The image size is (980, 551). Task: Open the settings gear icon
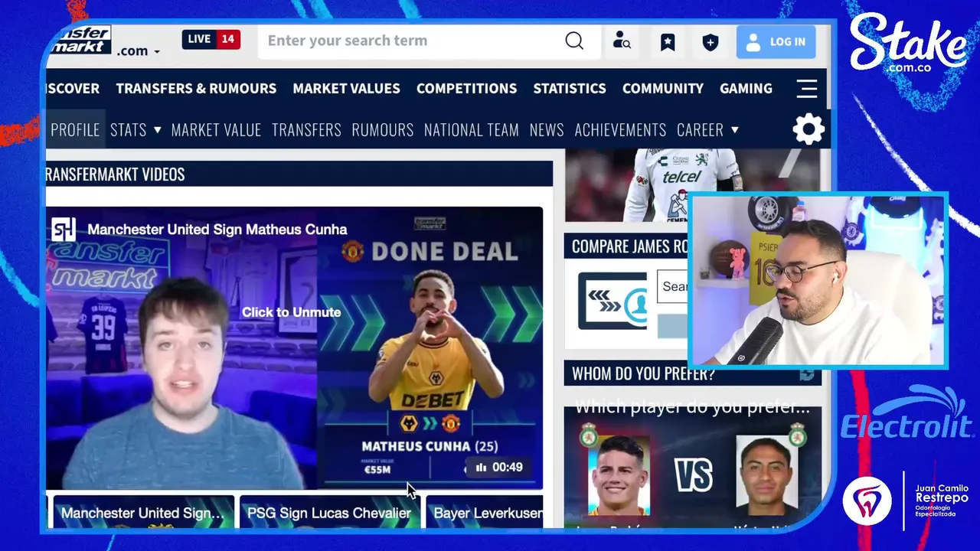(x=808, y=129)
